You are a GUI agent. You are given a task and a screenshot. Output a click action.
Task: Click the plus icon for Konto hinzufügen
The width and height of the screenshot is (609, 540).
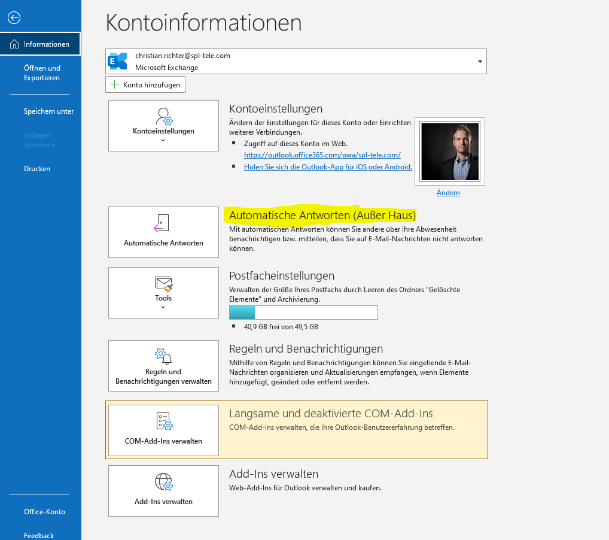114,84
